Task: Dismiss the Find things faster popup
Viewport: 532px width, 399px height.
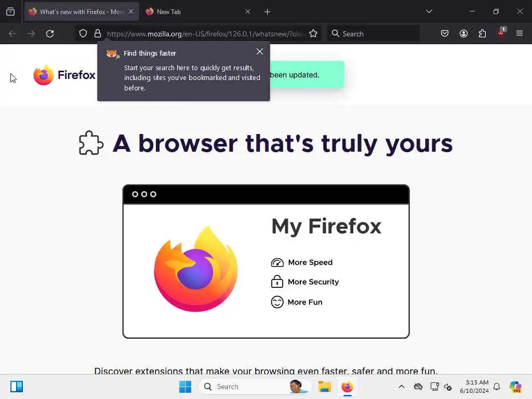Action: (260, 51)
